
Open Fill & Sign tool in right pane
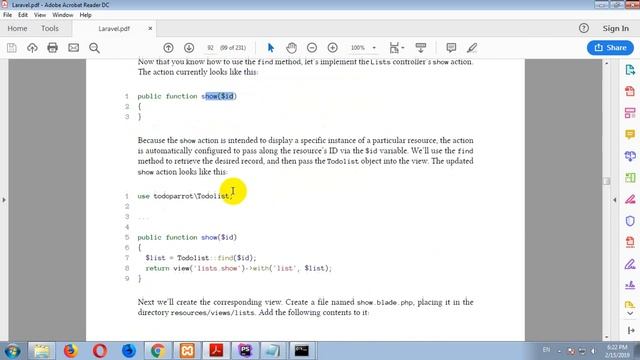pyautogui.click(x=630, y=264)
